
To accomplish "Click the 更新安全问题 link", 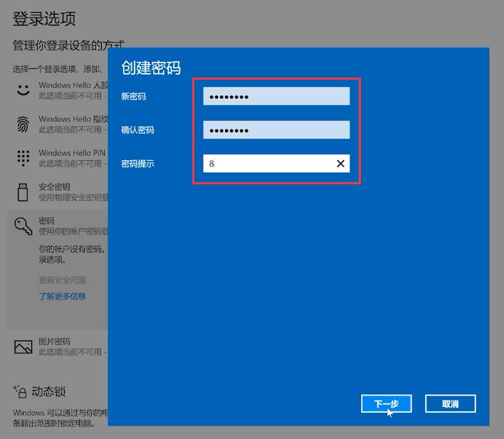I will 63,280.
